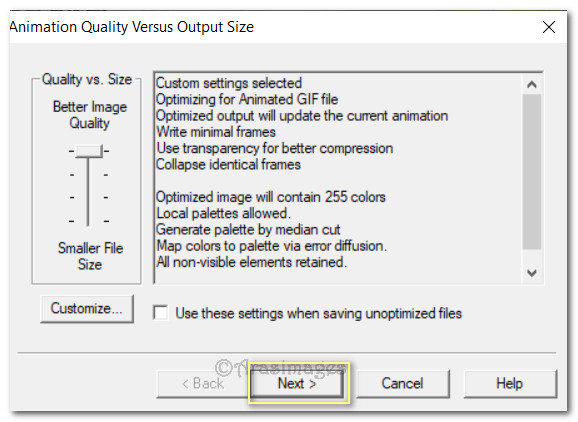Click the grayed-out < Back button
The height and width of the screenshot is (422, 578).
[x=203, y=383]
